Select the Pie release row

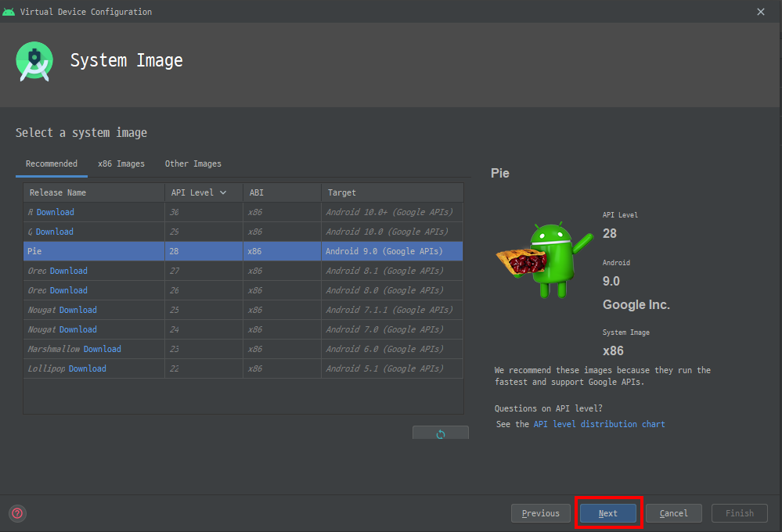[243, 251]
